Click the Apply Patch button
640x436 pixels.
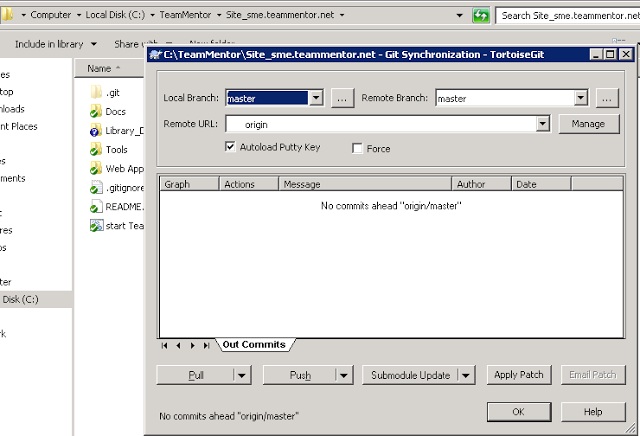(x=518, y=375)
